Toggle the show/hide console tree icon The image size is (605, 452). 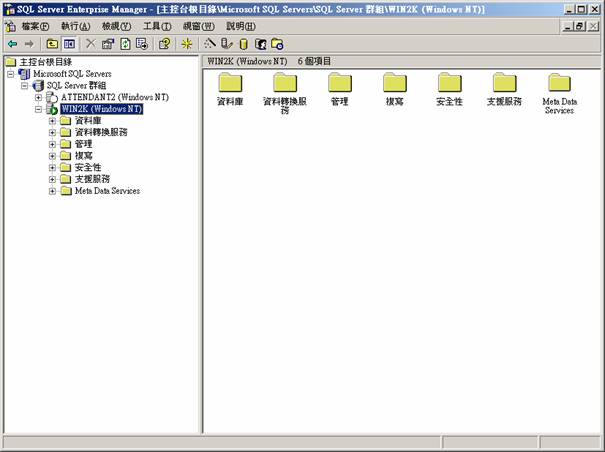[69, 44]
